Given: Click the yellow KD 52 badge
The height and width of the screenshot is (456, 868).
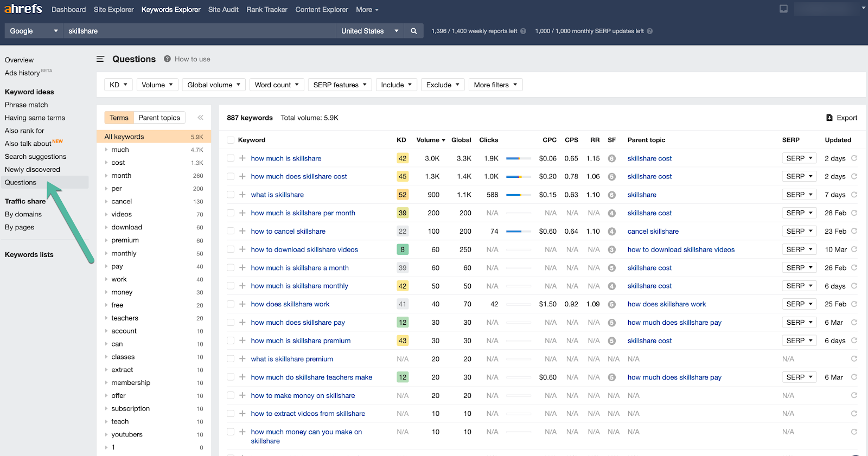Looking at the screenshot, I should (403, 195).
